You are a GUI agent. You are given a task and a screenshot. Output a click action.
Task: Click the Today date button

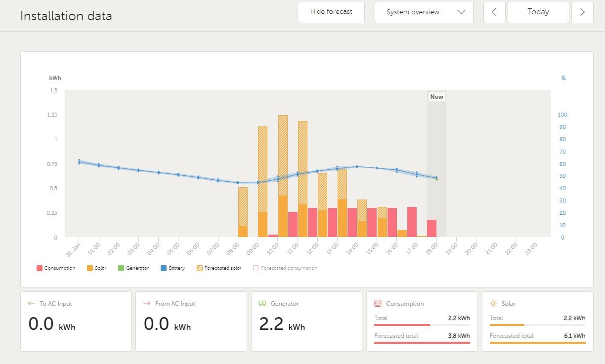pyautogui.click(x=538, y=12)
